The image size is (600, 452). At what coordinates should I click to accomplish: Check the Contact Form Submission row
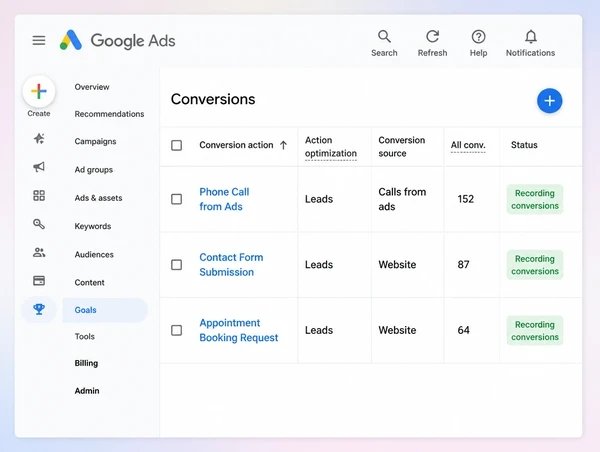pos(176,265)
